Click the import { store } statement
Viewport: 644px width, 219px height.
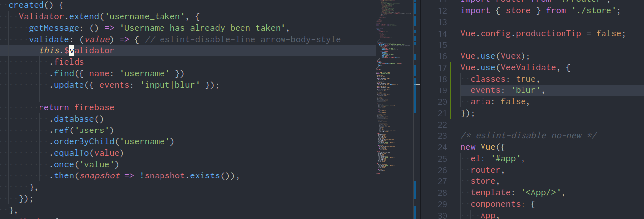point(540,11)
